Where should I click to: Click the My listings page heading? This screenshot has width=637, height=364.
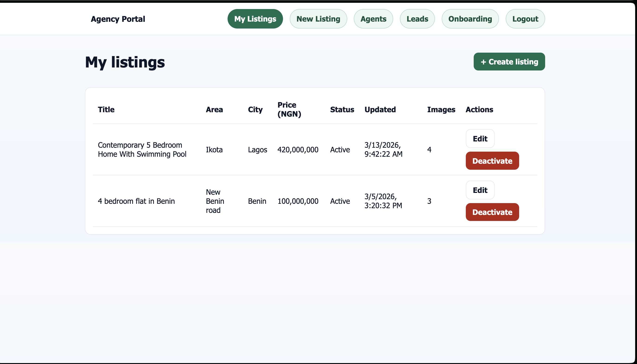[x=125, y=62]
